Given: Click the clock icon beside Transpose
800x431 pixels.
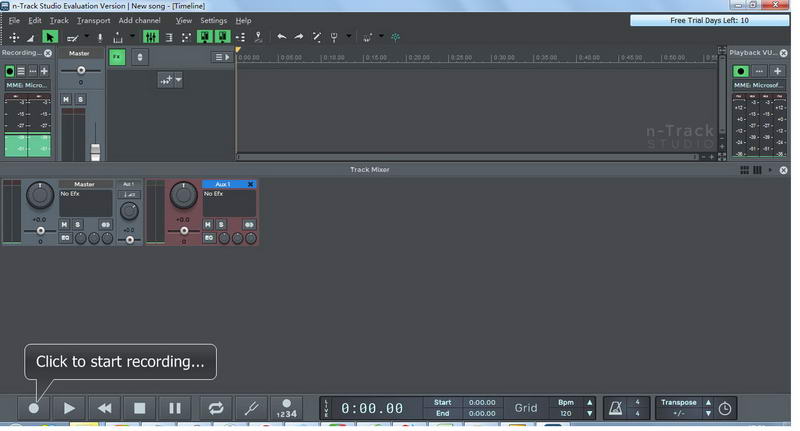Looking at the screenshot, I should (x=724, y=409).
